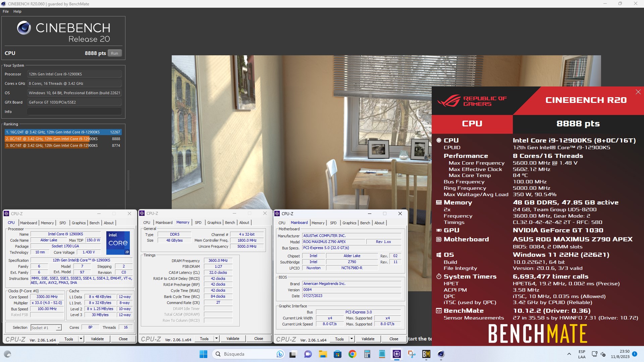This screenshot has width=644, height=362.
Task: Open File Explorer from the taskbar
Action: click(x=323, y=354)
